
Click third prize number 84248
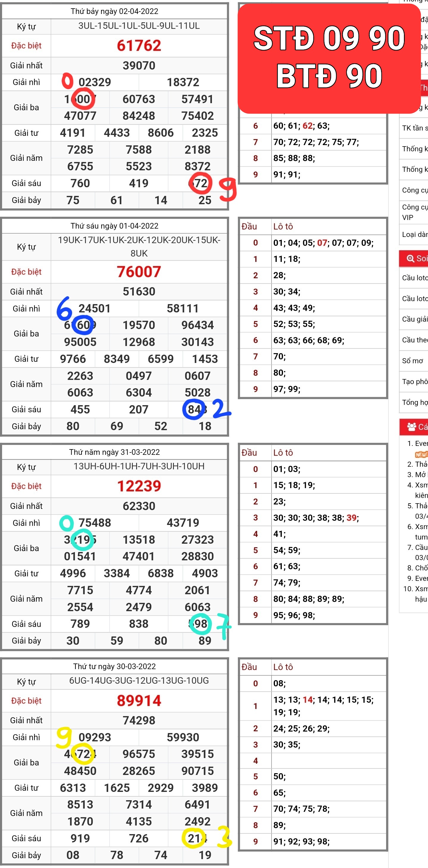click(x=139, y=116)
